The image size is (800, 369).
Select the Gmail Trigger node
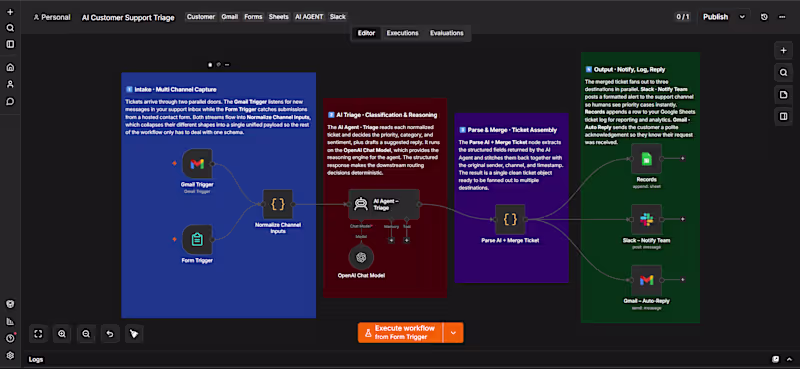click(x=197, y=164)
